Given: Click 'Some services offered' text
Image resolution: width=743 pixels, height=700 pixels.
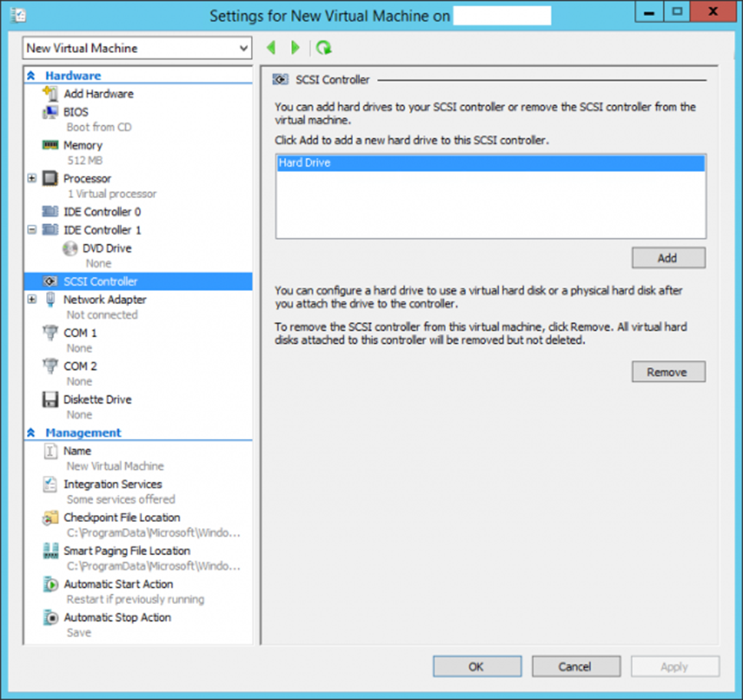Looking at the screenshot, I should tap(121, 500).
